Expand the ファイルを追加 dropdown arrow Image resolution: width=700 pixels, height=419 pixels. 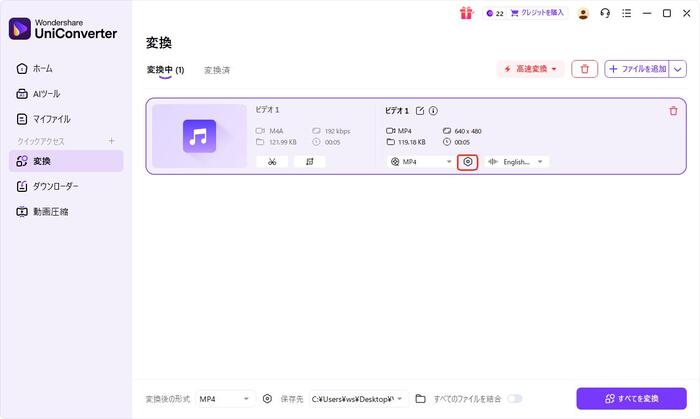tap(678, 69)
